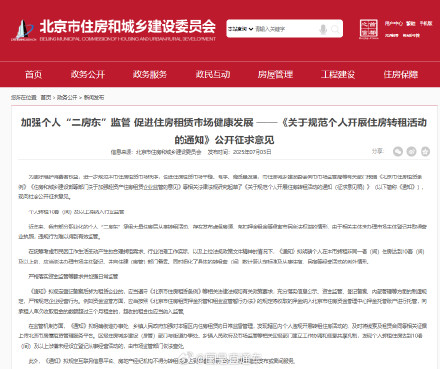This screenshot has width=440, height=369.
Task: Open 房屋管理 navigation tab
Action: click(275, 74)
